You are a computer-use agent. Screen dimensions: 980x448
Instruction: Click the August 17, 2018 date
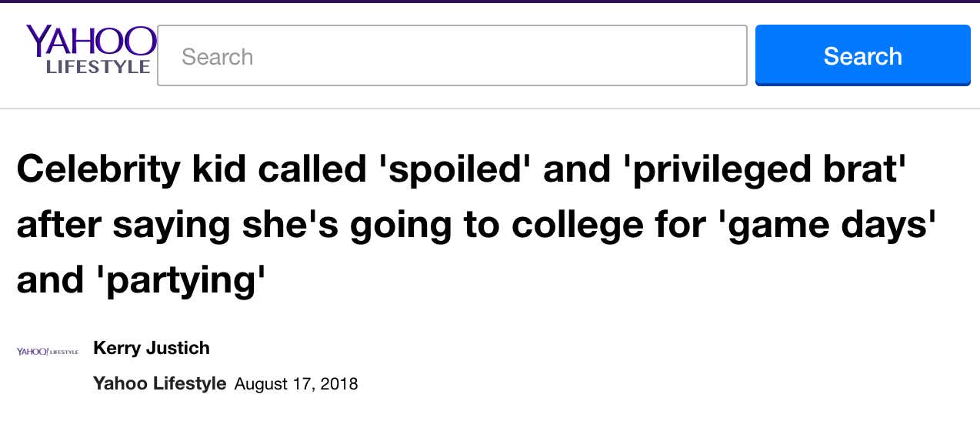[x=296, y=383]
